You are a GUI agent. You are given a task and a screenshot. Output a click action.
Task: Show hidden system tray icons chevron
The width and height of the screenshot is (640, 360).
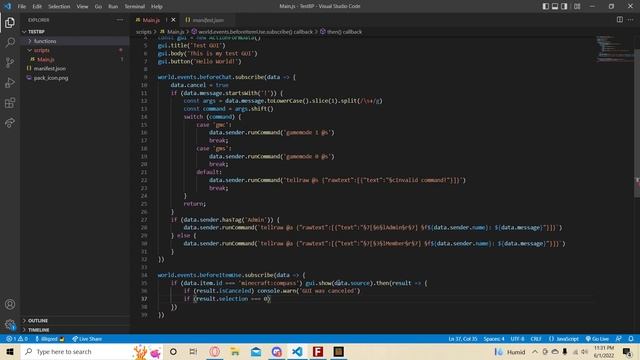[535, 351]
